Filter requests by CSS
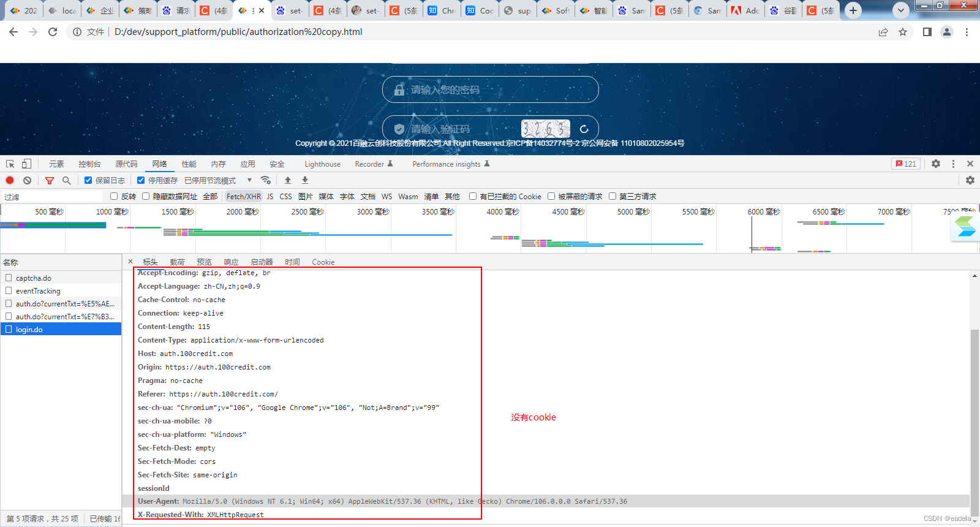 pyautogui.click(x=285, y=196)
